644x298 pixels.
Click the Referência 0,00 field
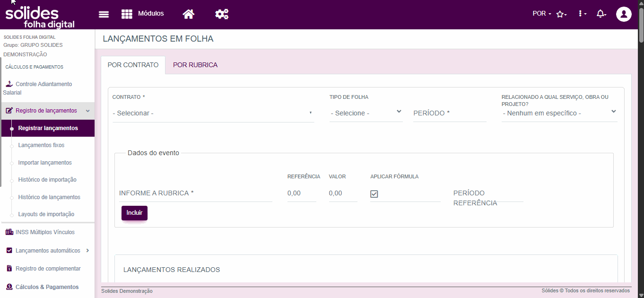coord(302,193)
